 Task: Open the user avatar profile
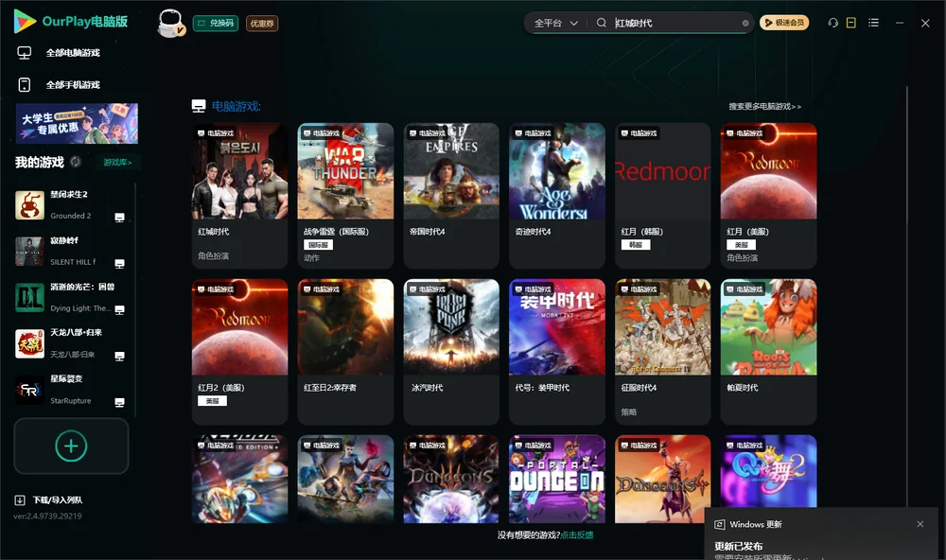click(170, 23)
